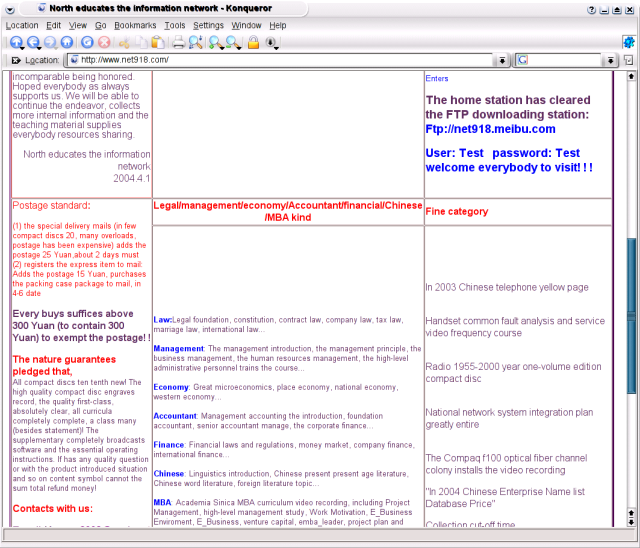
Task: Click the red Stop loading icon
Action: [104, 42]
